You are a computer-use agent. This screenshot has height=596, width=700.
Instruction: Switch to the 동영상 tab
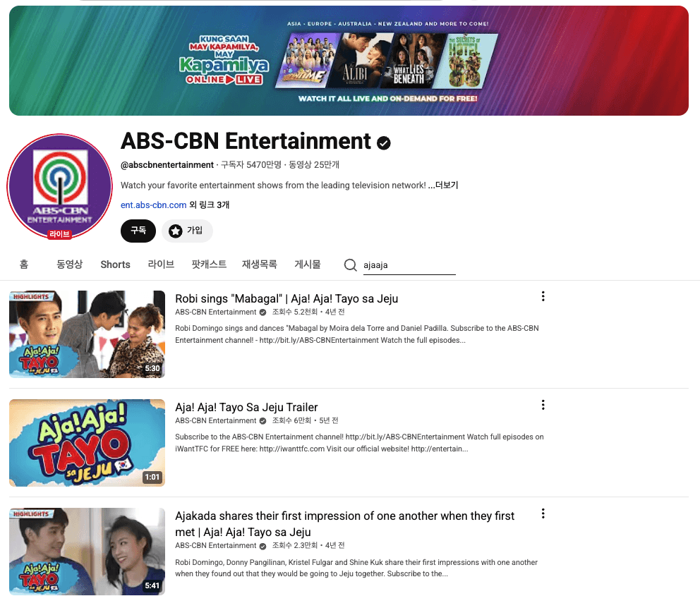coord(70,264)
